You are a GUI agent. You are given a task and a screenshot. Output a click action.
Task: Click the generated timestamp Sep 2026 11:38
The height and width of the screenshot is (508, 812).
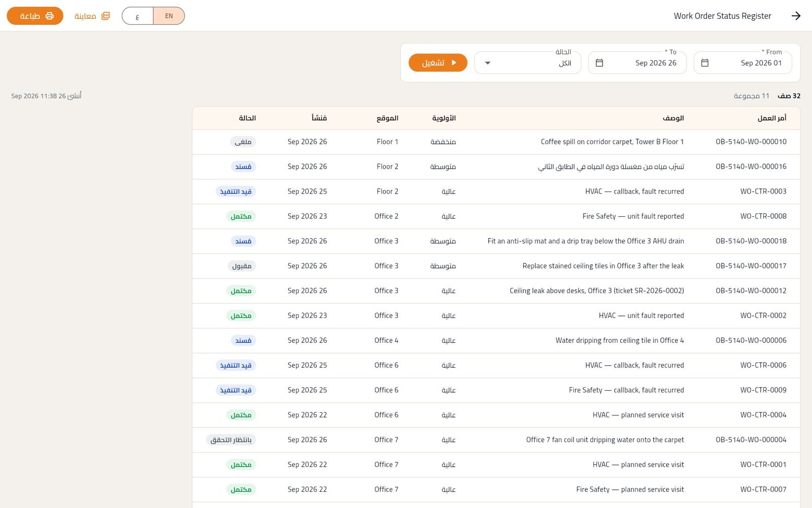(x=46, y=96)
